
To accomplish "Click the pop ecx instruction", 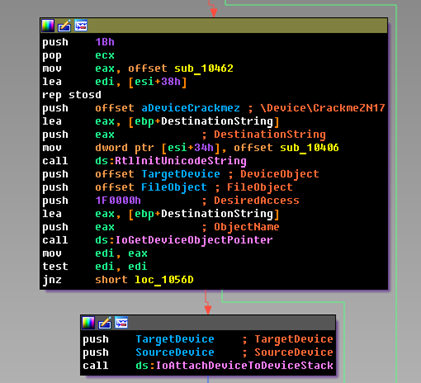I will pyautogui.click(x=78, y=55).
